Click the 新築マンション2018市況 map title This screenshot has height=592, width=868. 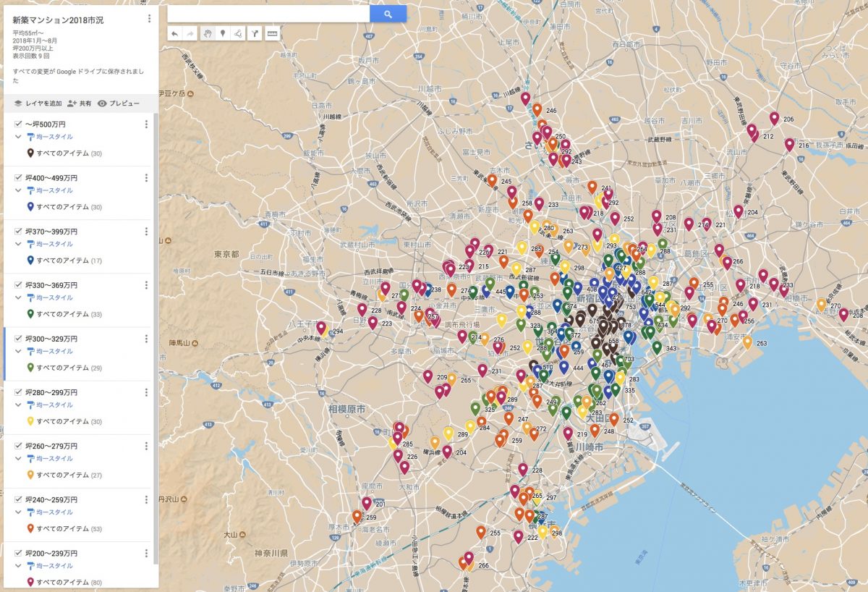click(x=58, y=20)
